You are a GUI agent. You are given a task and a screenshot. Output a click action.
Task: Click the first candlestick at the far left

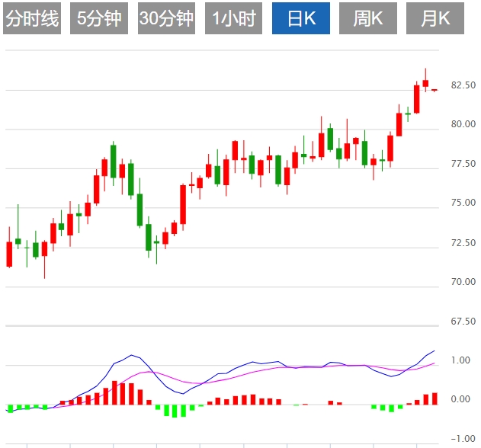tap(9, 254)
